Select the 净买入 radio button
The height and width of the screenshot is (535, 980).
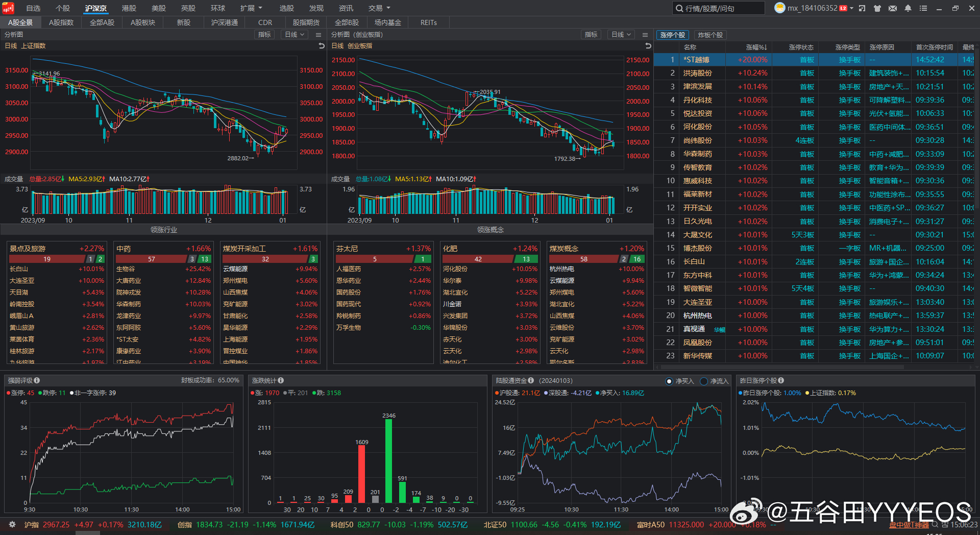[x=669, y=381]
